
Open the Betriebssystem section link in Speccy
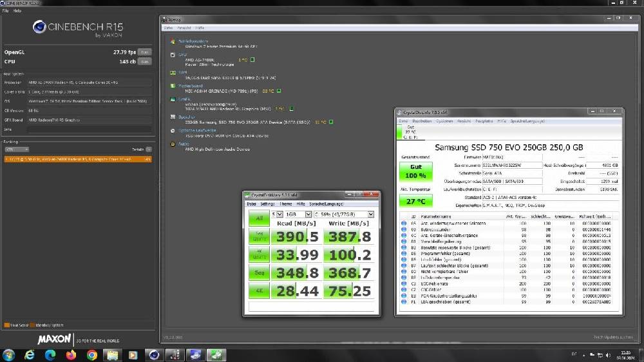tap(193, 41)
